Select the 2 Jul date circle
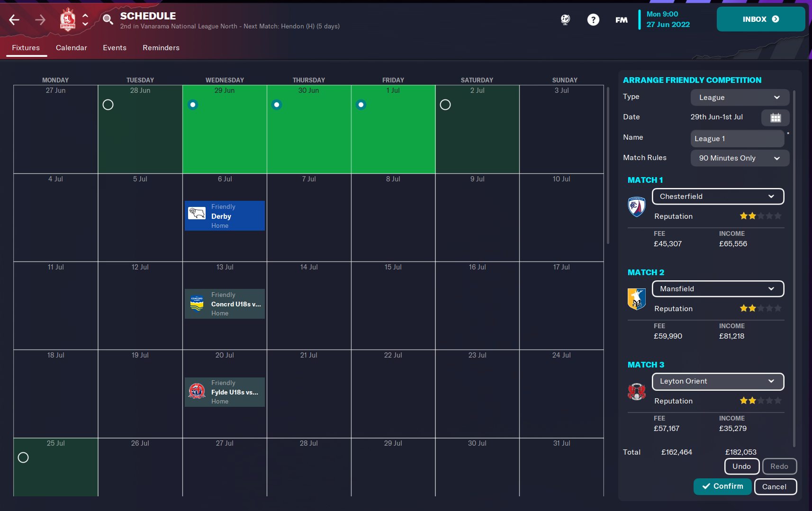Screen dimensions: 812x511 pos(445,105)
